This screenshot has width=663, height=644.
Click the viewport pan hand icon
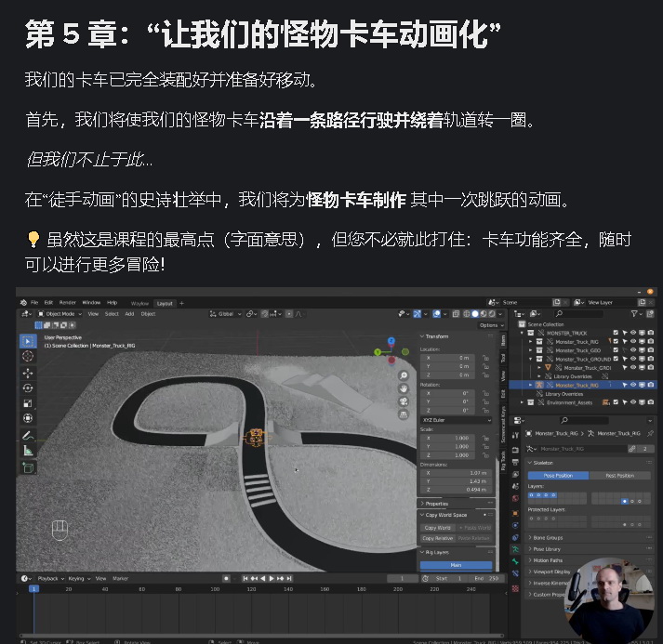[x=404, y=388]
